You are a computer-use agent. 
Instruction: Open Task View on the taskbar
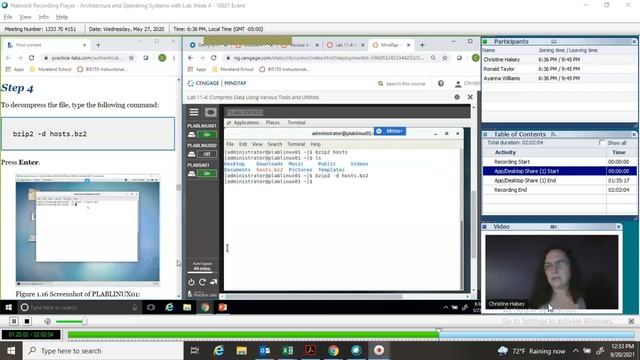[195, 351]
